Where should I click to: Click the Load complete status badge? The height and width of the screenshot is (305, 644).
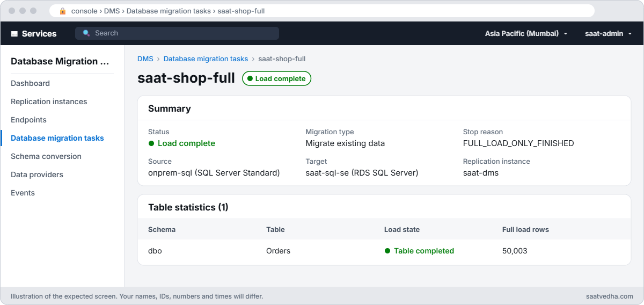click(x=276, y=78)
